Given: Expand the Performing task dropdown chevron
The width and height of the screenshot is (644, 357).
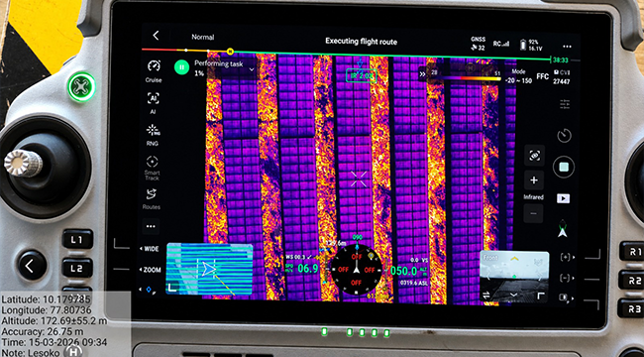Looking at the screenshot, I should [x=252, y=69].
